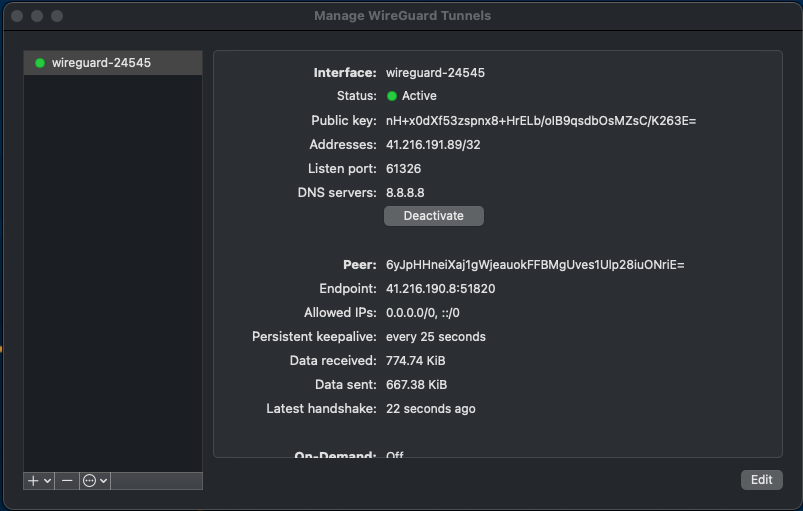Click the Latest handshake time value
This screenshot has height=511, width=803.
430,409
